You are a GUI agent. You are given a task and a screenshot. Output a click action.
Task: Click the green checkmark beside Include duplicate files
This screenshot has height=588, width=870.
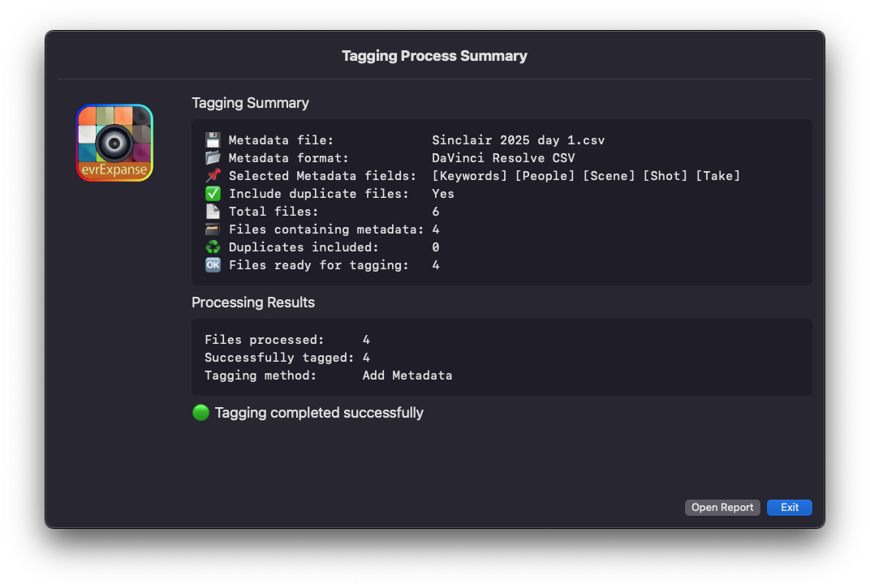(x=213, y=194)
